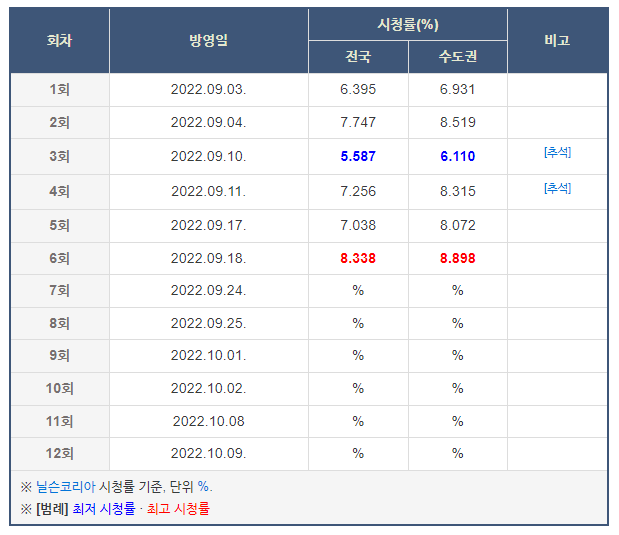Click the 8회 episode cell
This screenshot has width=619, height=535.
tap(60, 323)
